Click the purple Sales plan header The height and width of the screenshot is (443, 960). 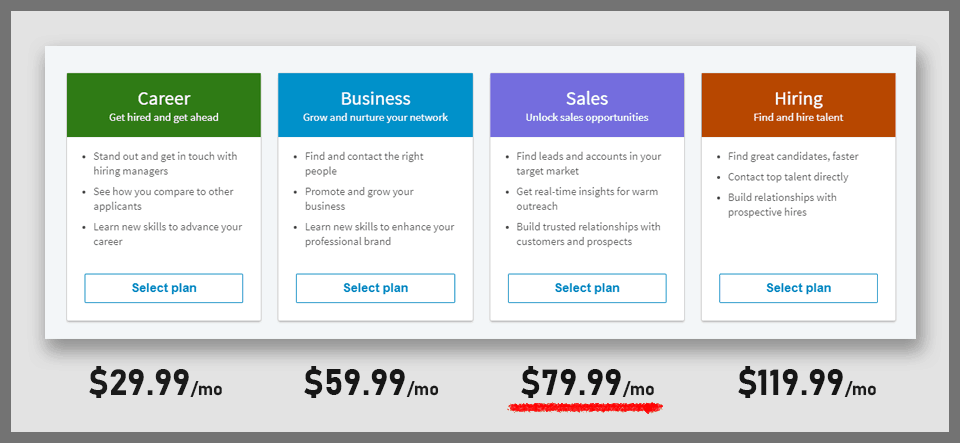pos(587,105)
